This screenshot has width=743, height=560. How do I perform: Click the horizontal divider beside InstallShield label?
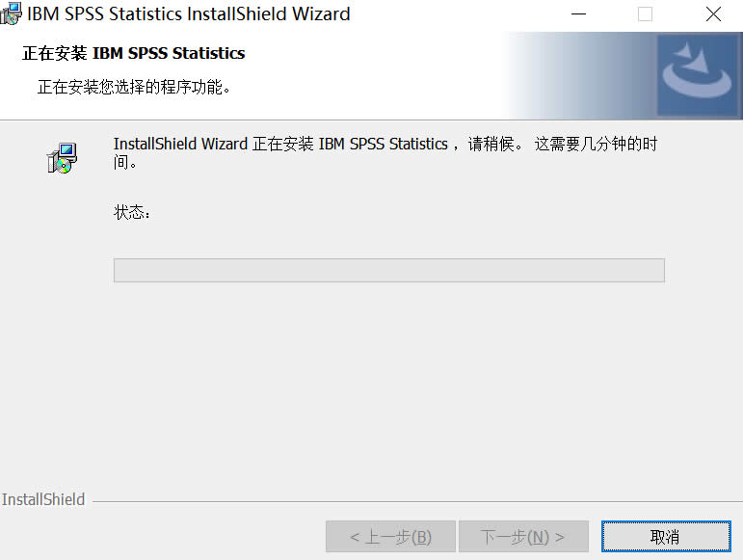point(417,501)
